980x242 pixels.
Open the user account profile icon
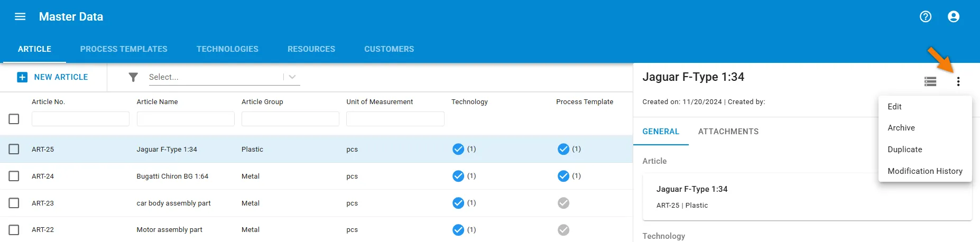coord(954,16)
